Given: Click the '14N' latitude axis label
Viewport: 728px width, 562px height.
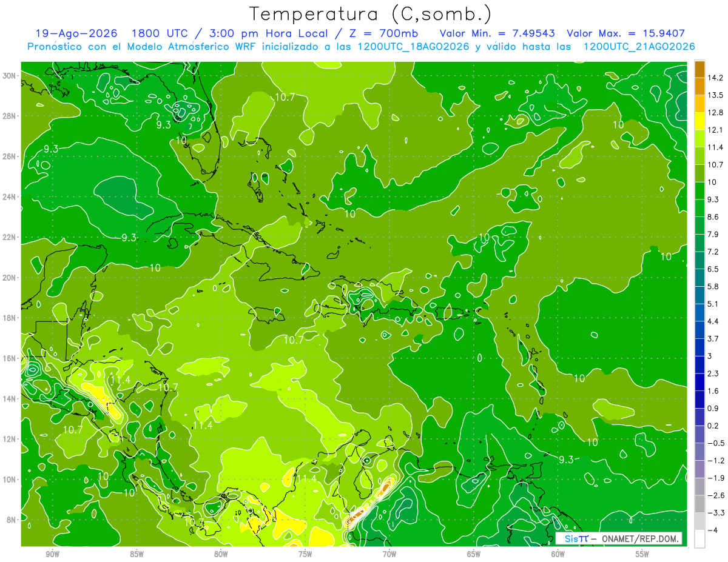Looking at the screenshot, I should coord(9,399).
